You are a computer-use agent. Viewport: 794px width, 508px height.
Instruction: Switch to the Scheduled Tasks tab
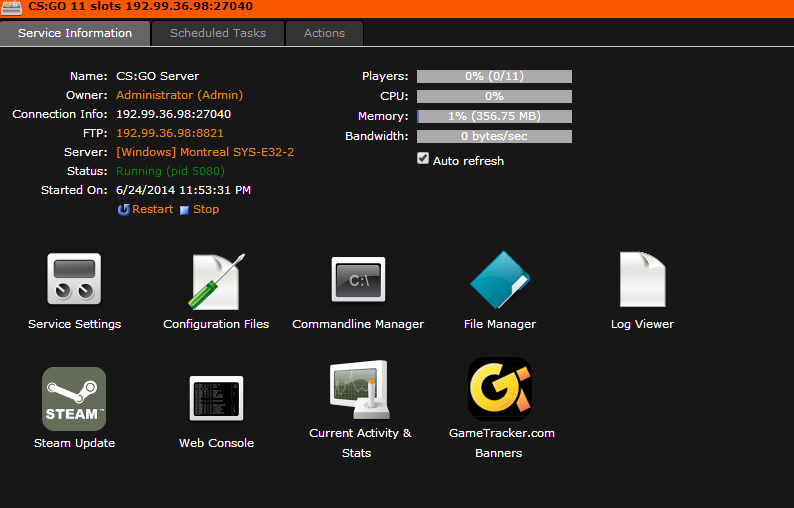click(x=218, y=33)
